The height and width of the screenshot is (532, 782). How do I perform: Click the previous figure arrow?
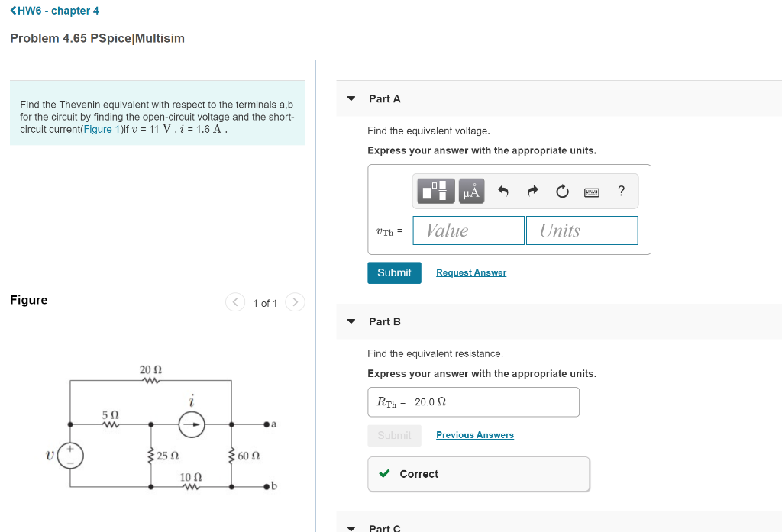235,302
